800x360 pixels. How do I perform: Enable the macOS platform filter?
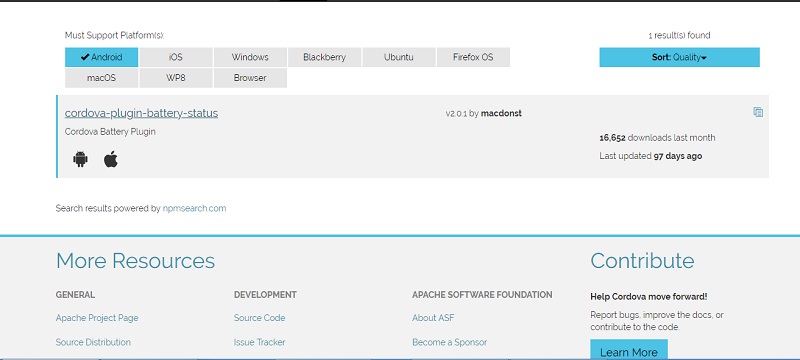[x=102, y=78]
